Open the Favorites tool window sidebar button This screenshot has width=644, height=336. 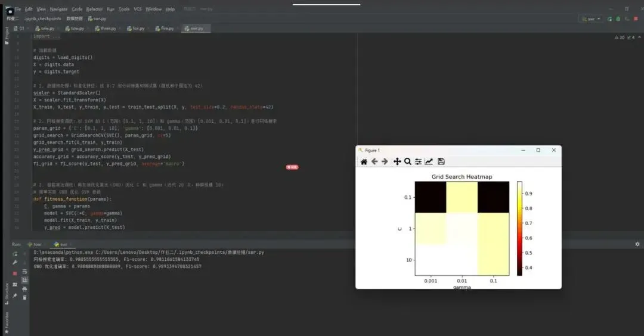click(7, 322)
